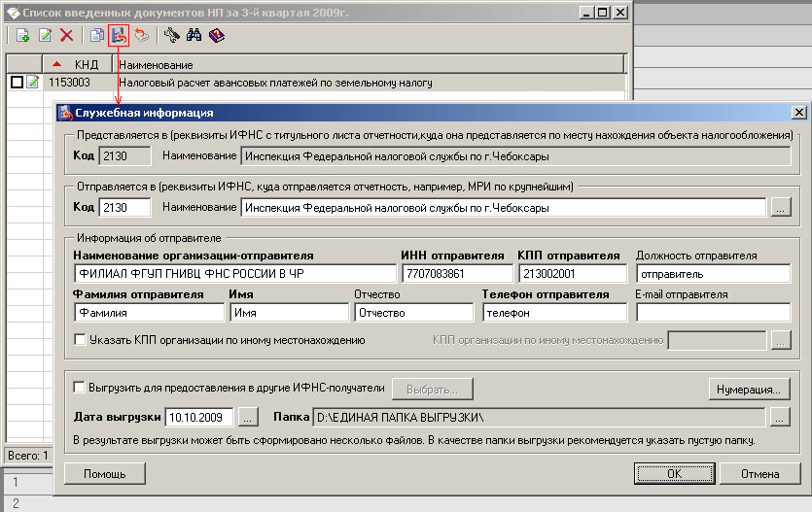Click the Нумерация button
The image size is (812, 512).
(749, 390)
